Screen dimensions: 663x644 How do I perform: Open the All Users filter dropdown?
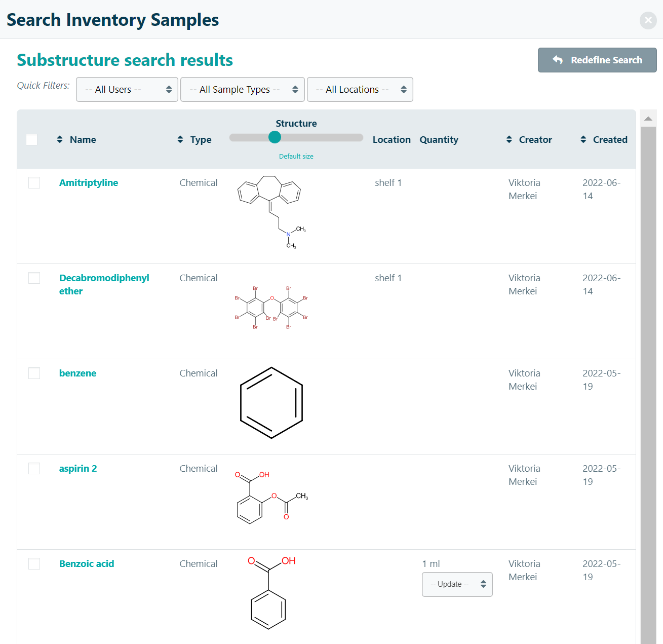click(x=127, y=90)
